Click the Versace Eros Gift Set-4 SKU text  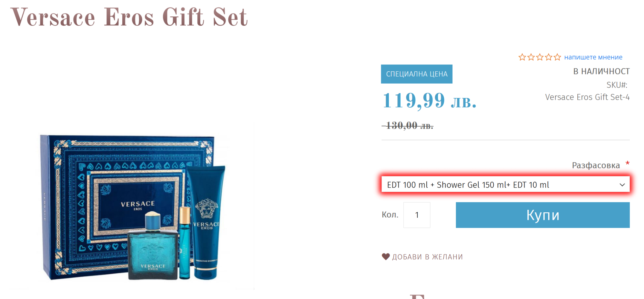(x=587, y=97)
